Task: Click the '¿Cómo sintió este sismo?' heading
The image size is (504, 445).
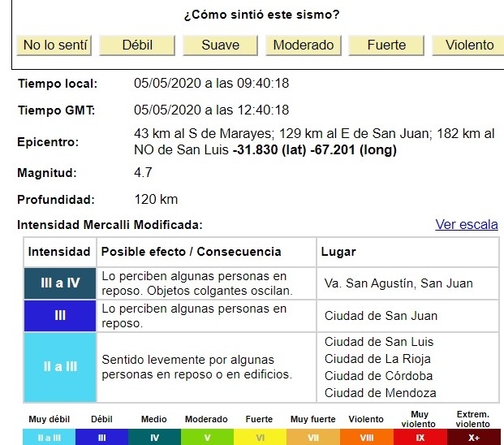Action: (x=261, y=15)
